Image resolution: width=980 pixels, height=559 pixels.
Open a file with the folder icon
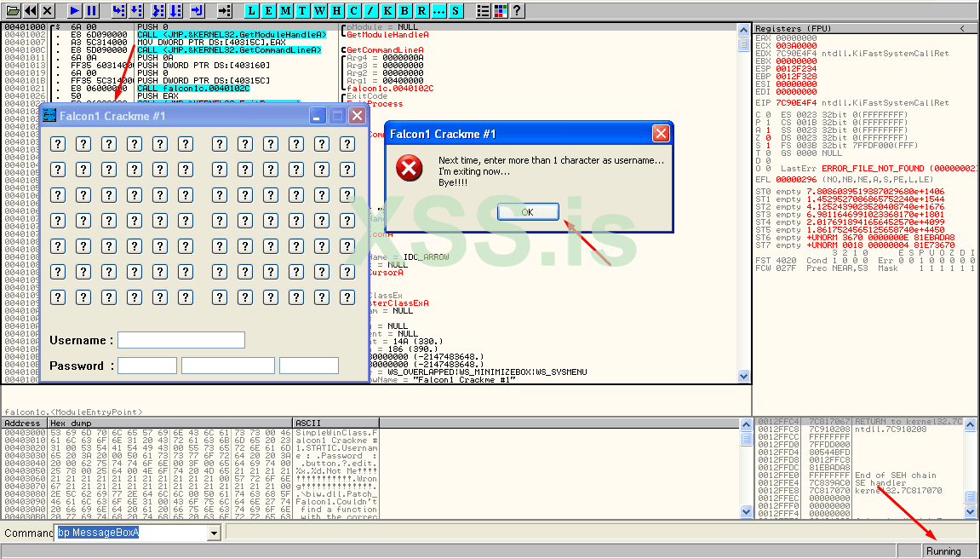point(13,10)
